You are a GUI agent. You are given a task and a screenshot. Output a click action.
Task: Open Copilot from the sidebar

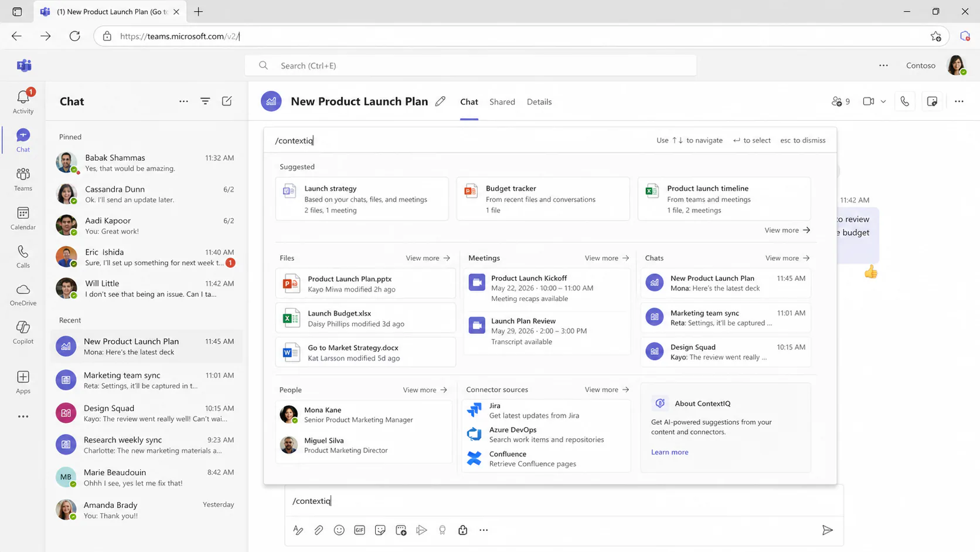pos(23,333)
